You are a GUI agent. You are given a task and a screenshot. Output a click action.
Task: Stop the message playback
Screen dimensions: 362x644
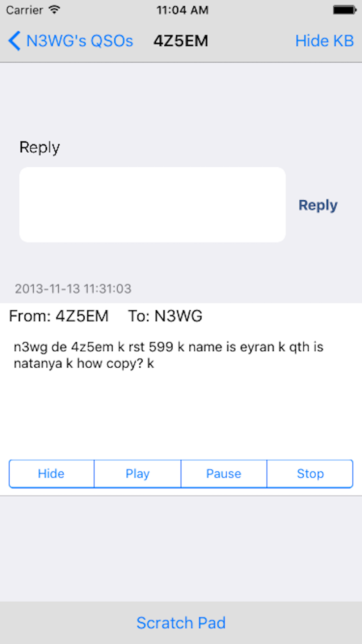tap(310, 474)
